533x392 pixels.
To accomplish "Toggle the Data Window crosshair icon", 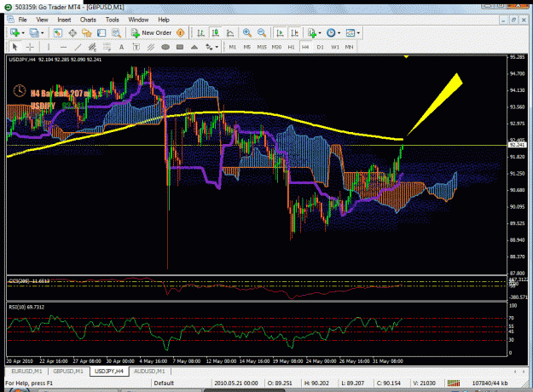I will point(72,33).
